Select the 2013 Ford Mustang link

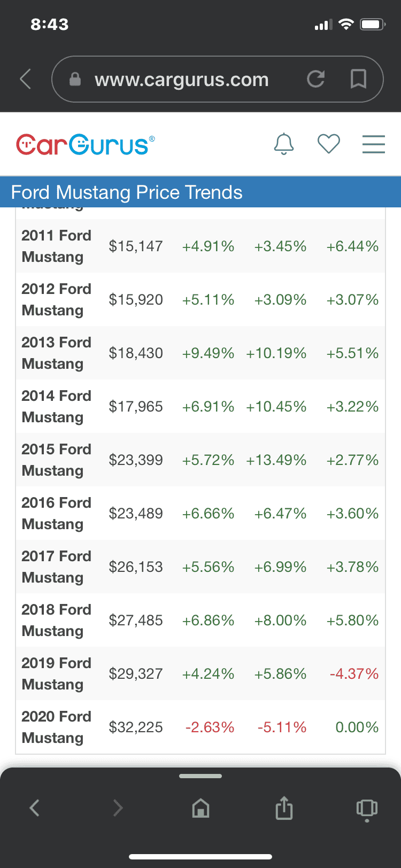point(56,353)
